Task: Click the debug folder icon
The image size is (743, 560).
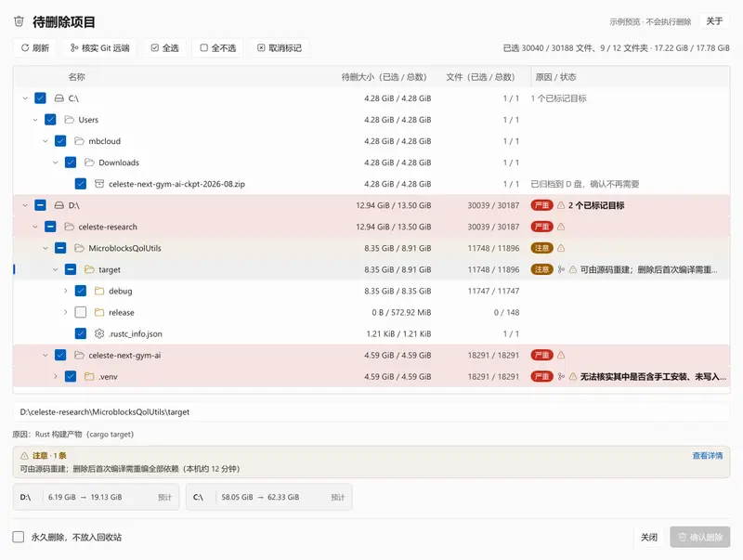Action: pos(99,291)
